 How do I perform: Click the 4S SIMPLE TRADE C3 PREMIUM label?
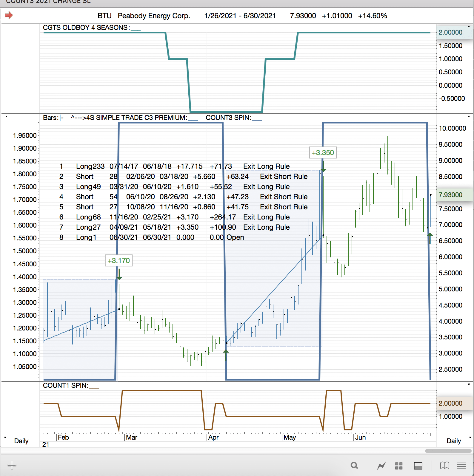129,118
